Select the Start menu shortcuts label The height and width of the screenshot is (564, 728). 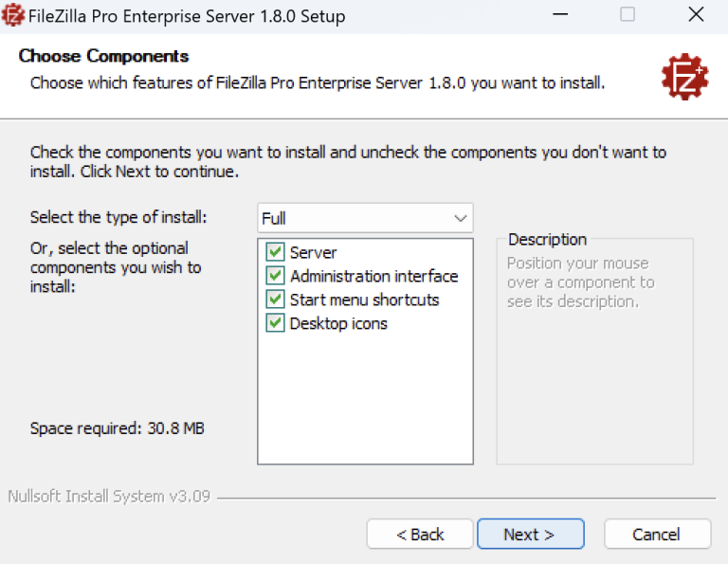364,300
